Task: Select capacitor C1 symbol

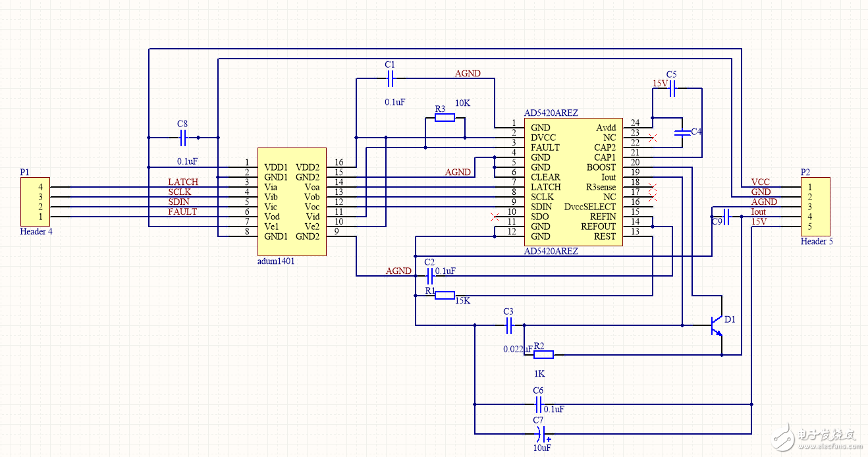Action: click(390, 79)
